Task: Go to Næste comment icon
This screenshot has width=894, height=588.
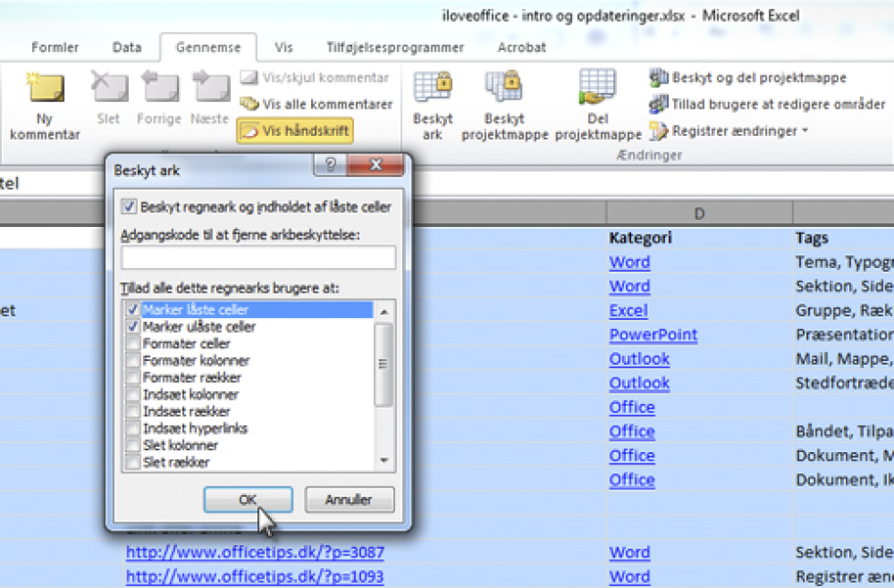Action: [210, 89]
